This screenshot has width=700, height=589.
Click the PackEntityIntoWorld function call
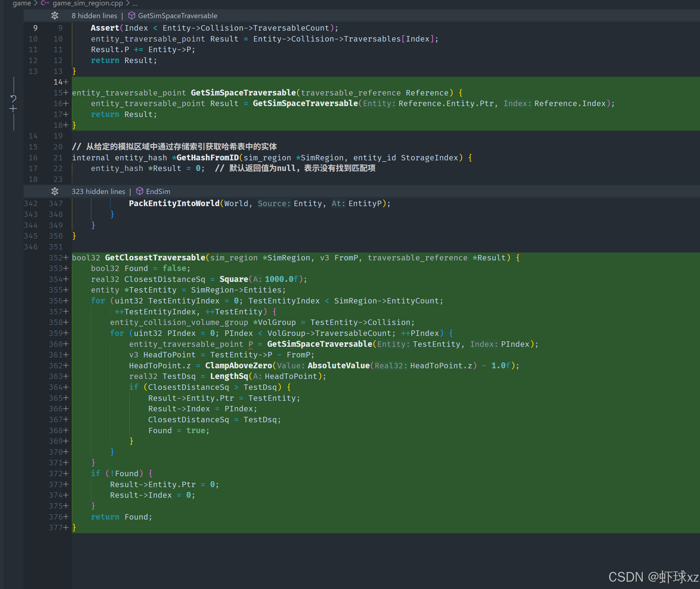pyautogui.click(x=174, y=203)
